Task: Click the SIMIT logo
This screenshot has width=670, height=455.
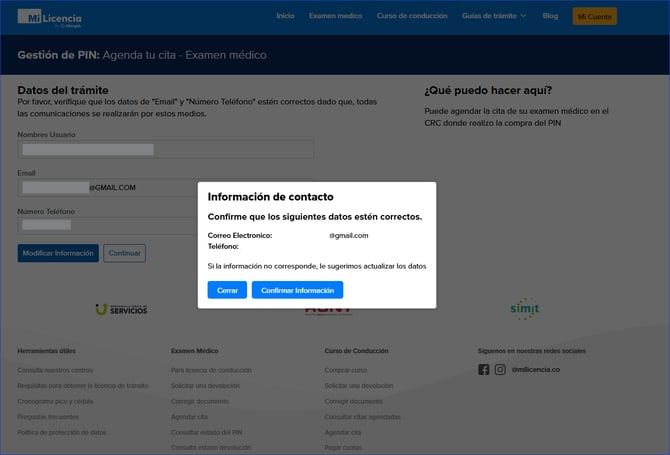Action: [x=524, y=310]
